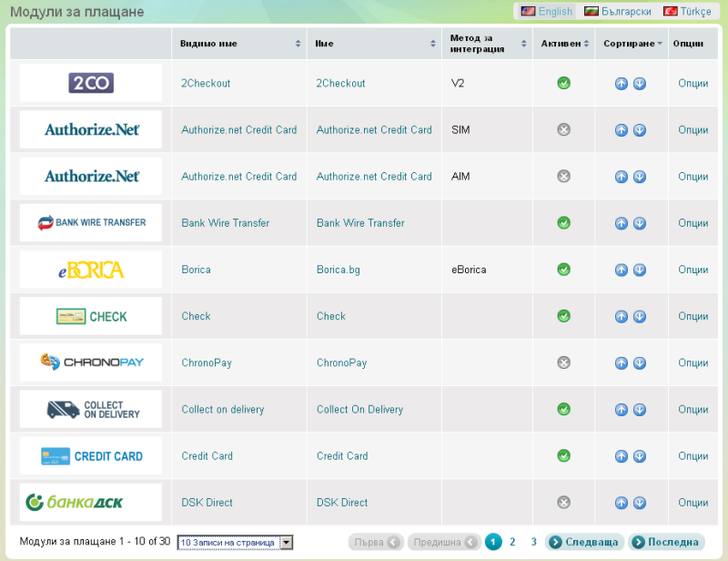The height and width of the screenshot is (561, 728).
Task: Click the Borica move-up arrow icon
Action: (x=622, y=270)
